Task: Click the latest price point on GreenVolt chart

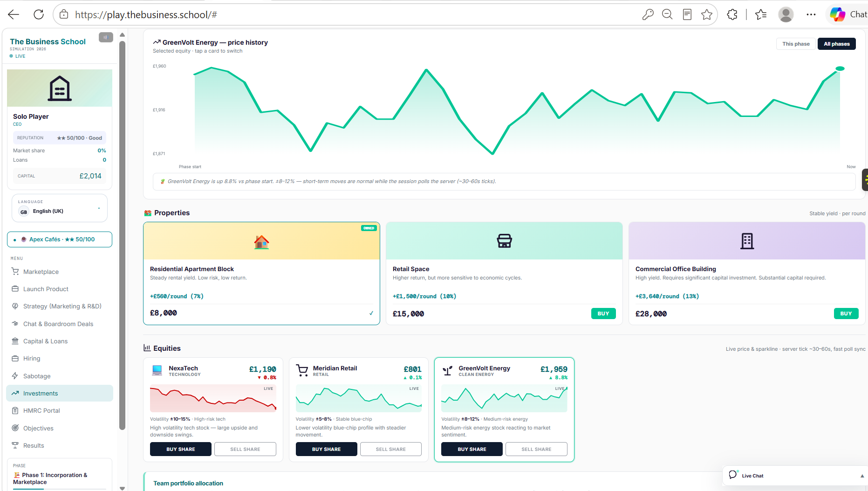Action: pyautogui.click(x=840, y=68)
